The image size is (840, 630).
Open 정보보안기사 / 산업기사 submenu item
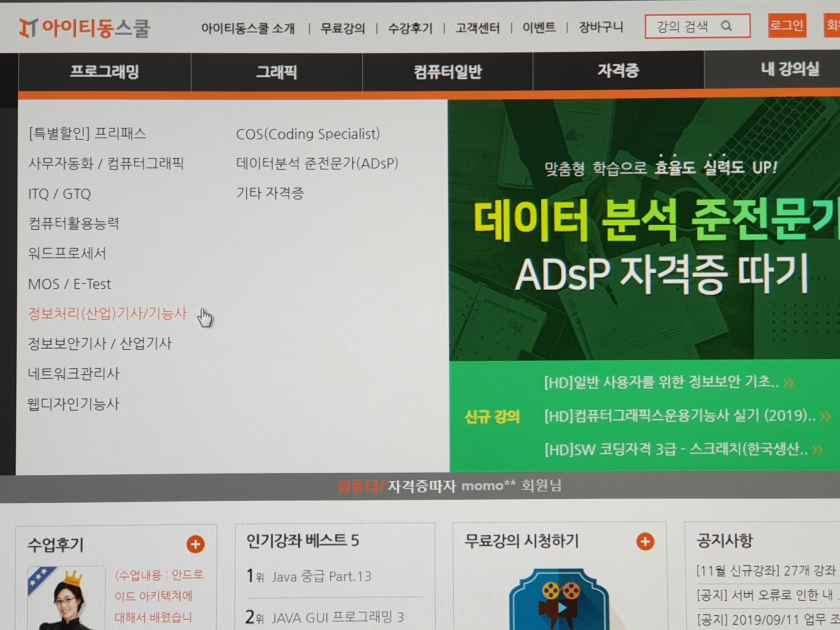(100, 344)
